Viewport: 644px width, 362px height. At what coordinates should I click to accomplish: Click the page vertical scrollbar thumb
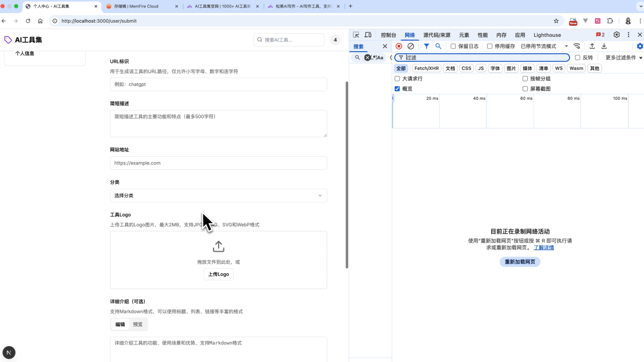pos(347,174)
